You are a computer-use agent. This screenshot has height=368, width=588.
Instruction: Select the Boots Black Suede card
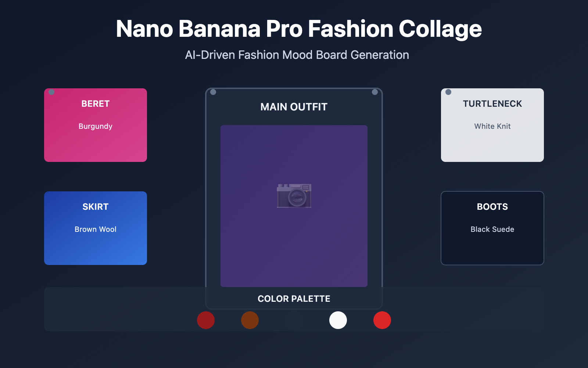492,228
